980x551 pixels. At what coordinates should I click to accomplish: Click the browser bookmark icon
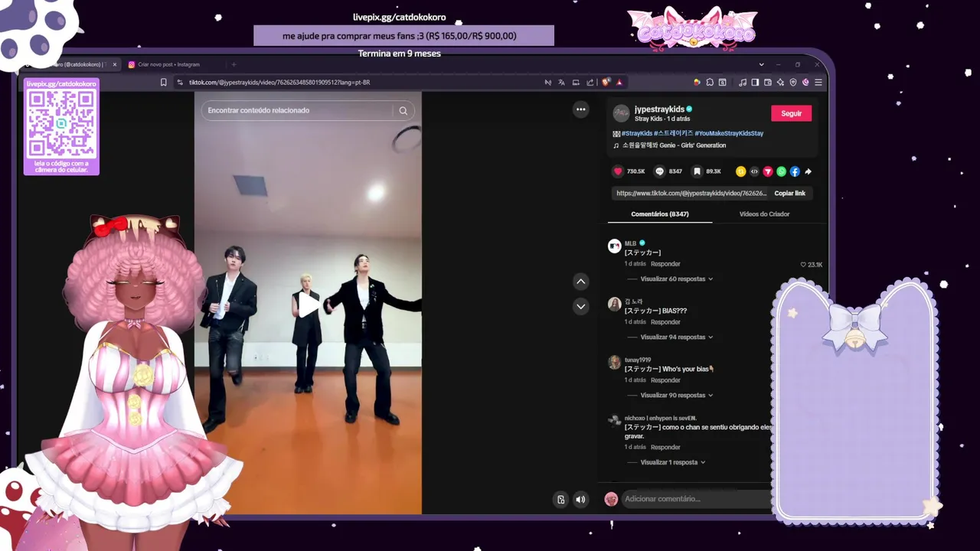(163, 82)
